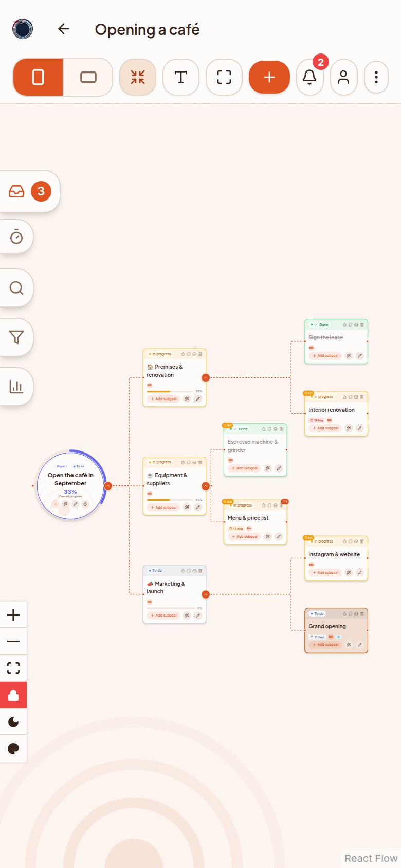Collapse all nodes with the inward-arrows button
The image size is (401, 868).
point(138,77)
